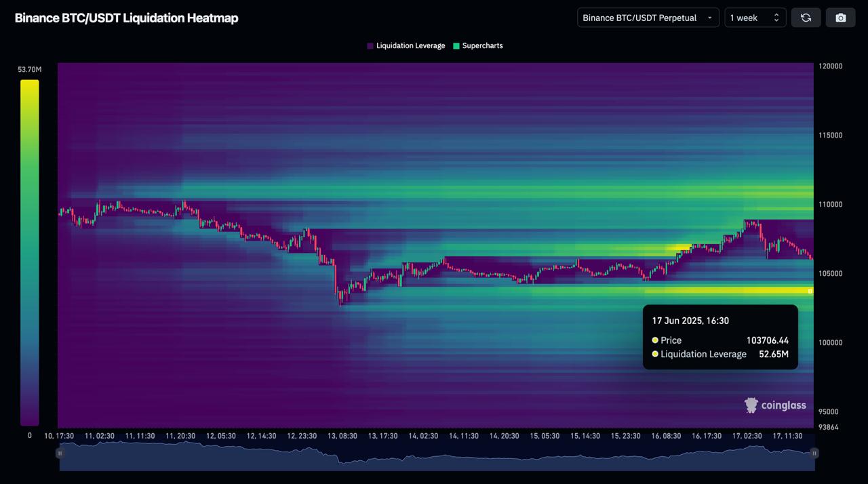This screenshot has height=484, width=868.
Task: Click the refresh icon button
Action: pos(806,18)
